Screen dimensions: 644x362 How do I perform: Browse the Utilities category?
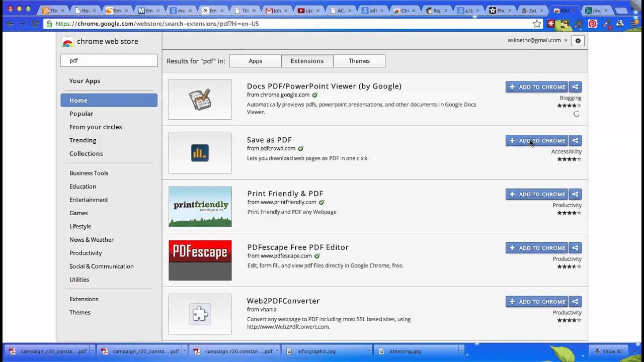tap(79, 280)
